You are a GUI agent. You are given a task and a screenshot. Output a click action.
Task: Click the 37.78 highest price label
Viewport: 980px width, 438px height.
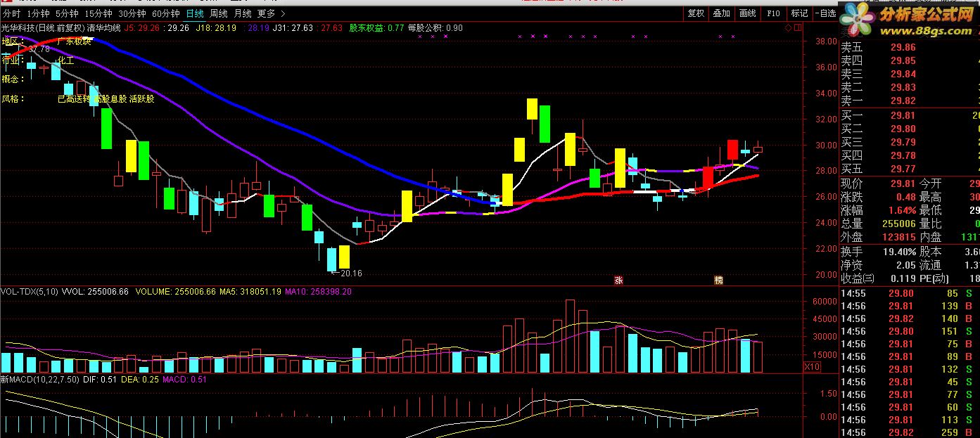point(38,49)
